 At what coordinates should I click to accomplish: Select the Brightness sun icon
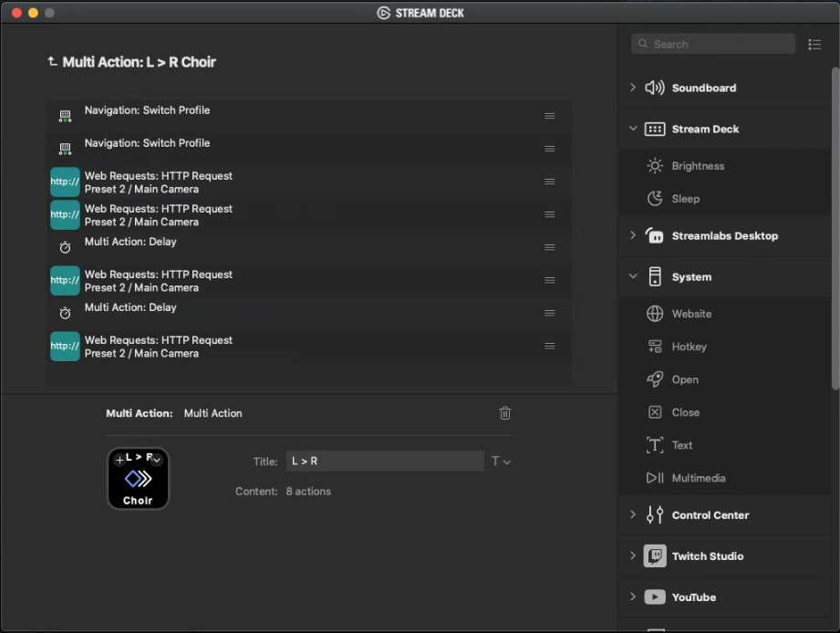tap(655, 166)
